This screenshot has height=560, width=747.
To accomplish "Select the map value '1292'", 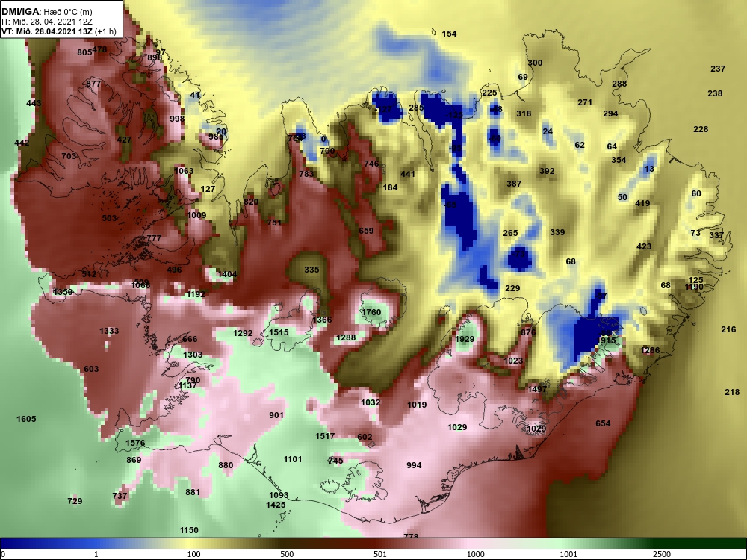I will pyautogui.click(x=243, y=333).
